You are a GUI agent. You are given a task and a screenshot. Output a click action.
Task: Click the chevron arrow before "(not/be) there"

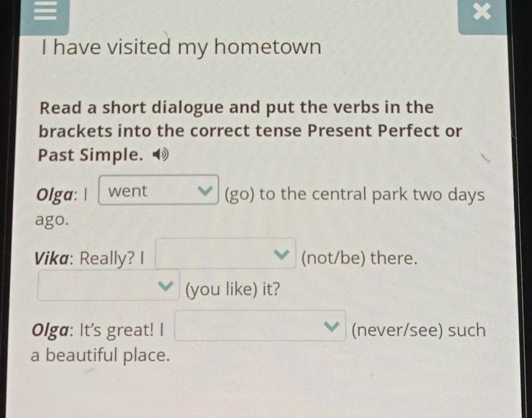point(283,255)
